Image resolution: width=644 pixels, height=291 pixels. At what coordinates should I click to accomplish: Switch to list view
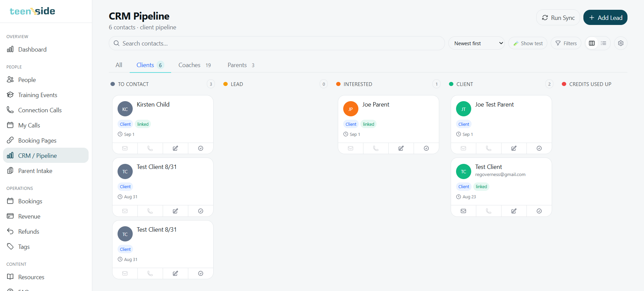[604, 43]
